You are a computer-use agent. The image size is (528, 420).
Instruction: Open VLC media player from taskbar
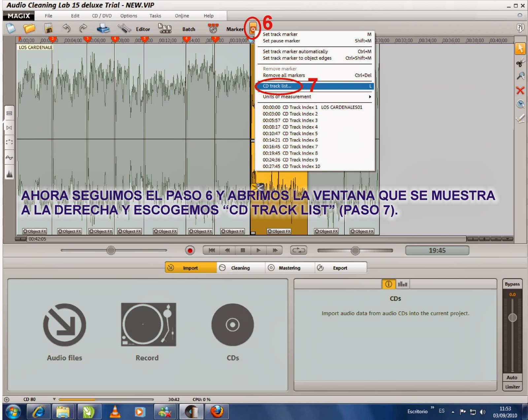(x=115, y=411)
